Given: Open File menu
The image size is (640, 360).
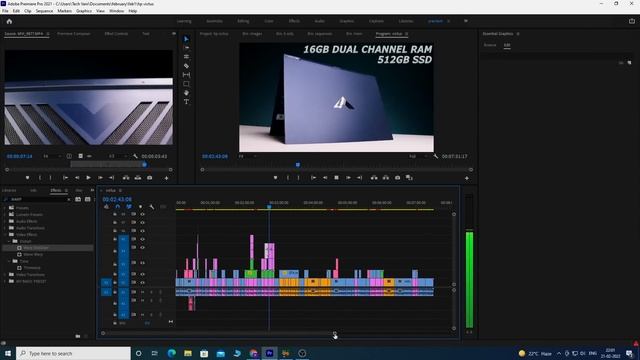Looking at the screenshot, I should tap(5, 11).
